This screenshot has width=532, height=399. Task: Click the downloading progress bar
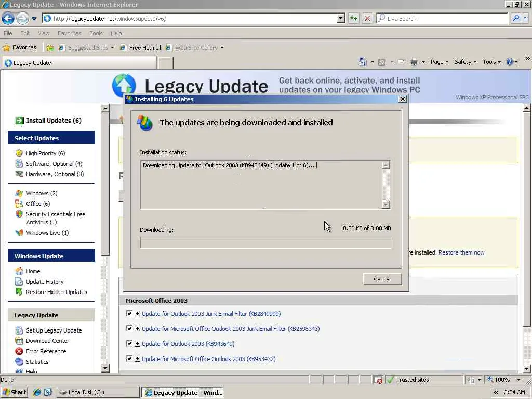[265, 243]
